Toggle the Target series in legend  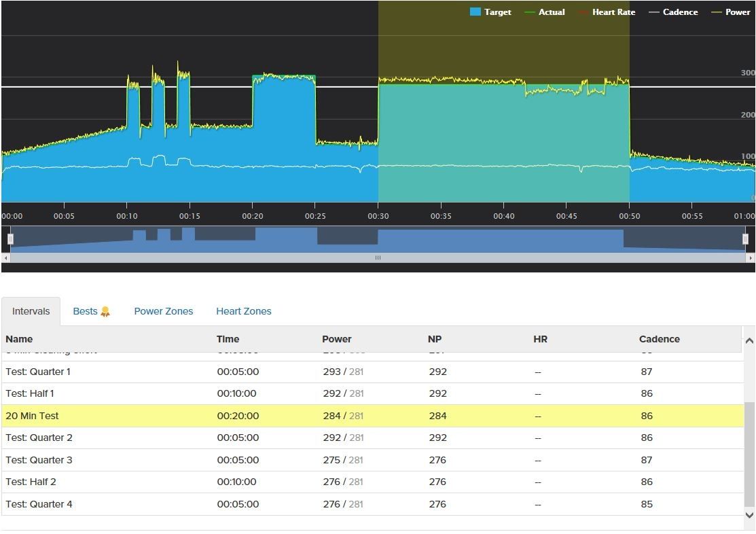click(490, 12)
